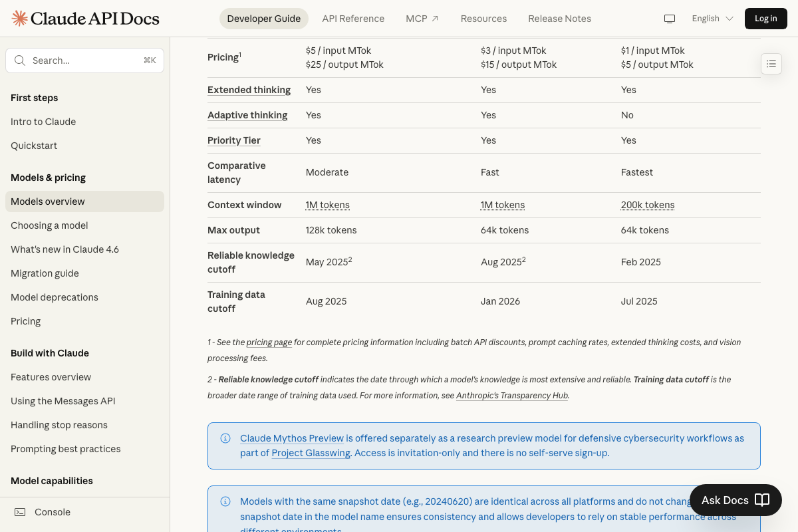Click the MCP external link arrow
This screenshot has width=798, height=532.
coord(435,19)
